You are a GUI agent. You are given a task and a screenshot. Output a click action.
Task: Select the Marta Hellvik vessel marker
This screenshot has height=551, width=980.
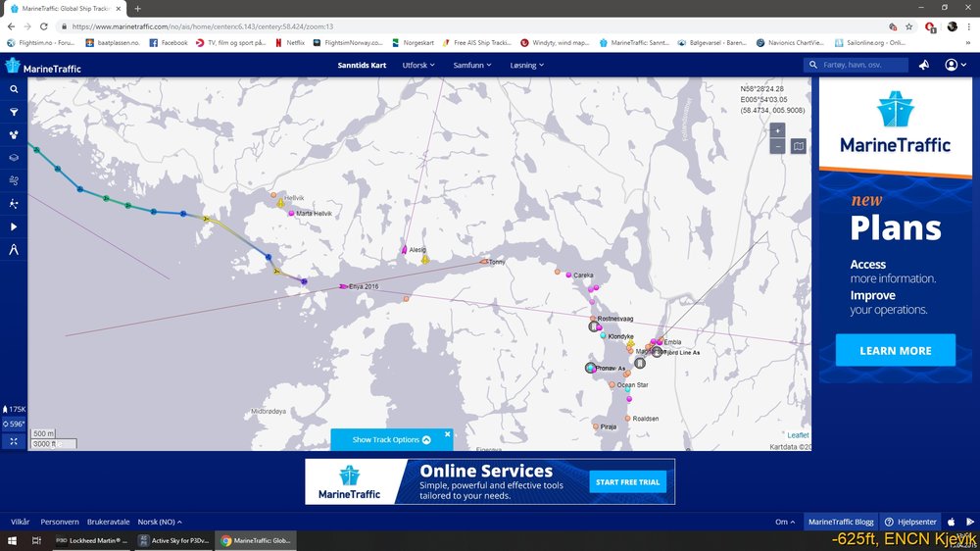coord(291,214)
